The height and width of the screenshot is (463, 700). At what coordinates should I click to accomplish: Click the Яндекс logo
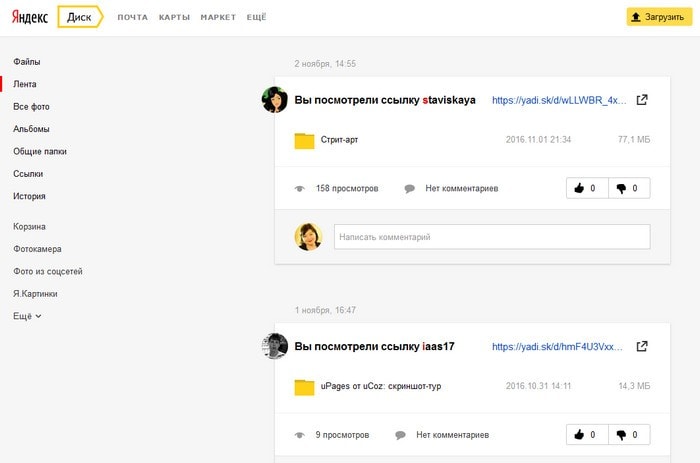[x=30, y=17]
